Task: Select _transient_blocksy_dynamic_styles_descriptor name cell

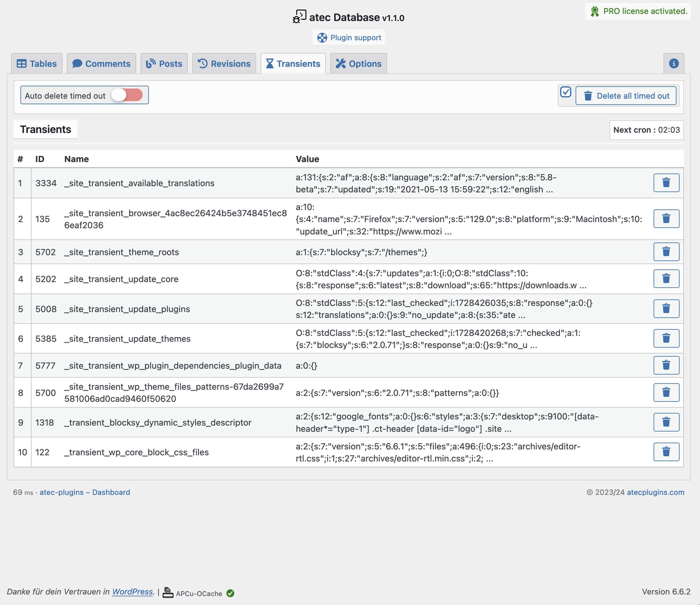Action: pos(158,423)
